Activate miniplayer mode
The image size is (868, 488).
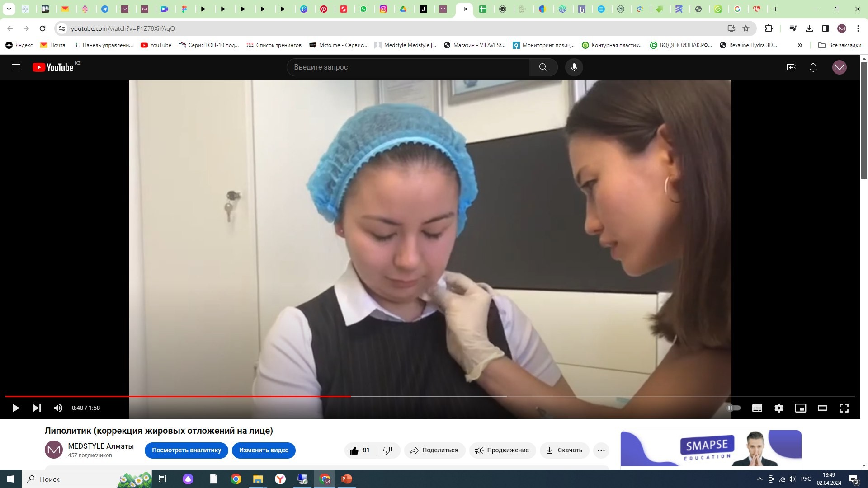click(801, 408)
